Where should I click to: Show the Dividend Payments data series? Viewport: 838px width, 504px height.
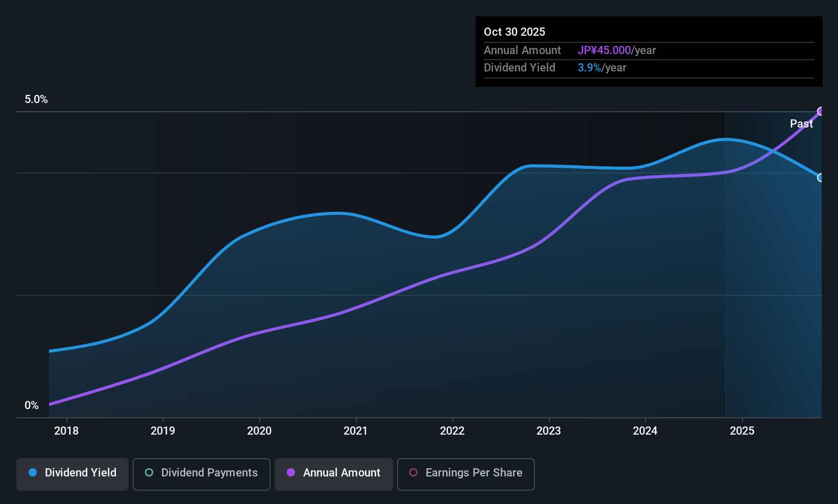click(201, 473)
